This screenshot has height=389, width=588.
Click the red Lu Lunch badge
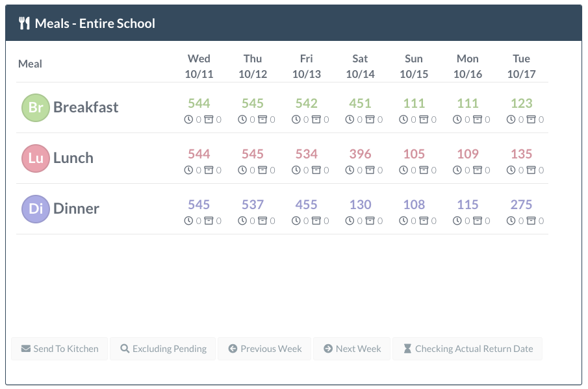pyautogui.click(x=36, y=158)
